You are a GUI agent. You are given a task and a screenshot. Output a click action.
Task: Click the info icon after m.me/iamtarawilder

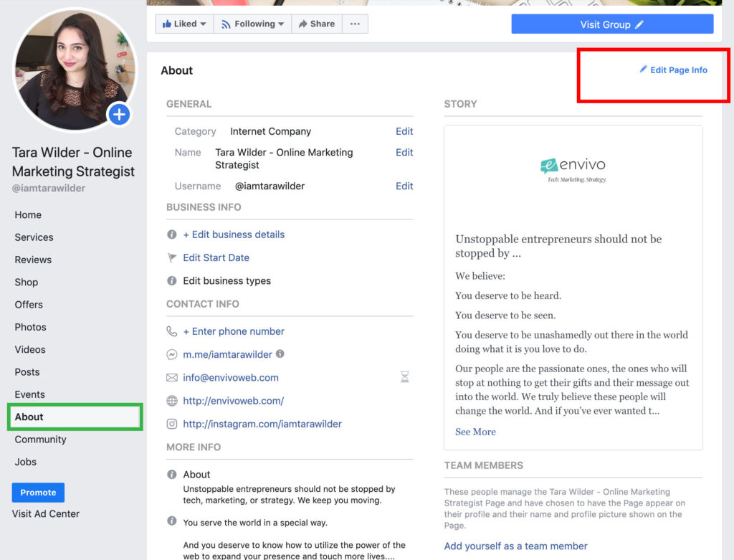280,354
